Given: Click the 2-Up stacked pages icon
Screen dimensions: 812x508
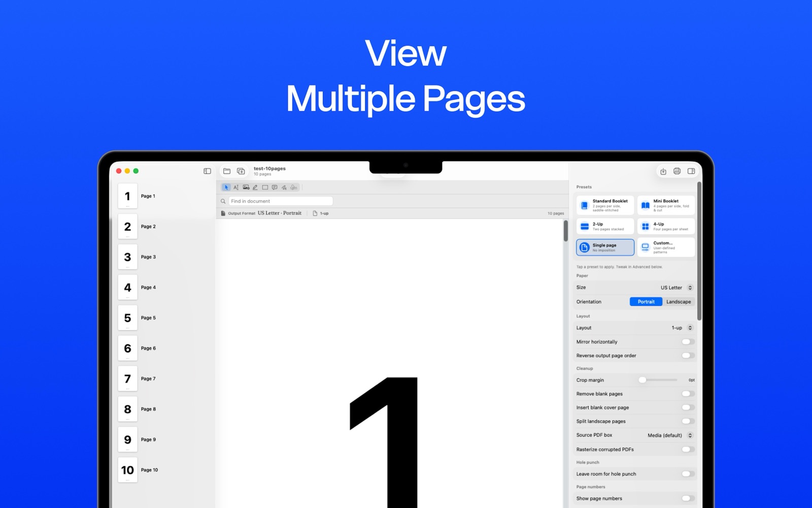Looking at the screenshot, I should pyautogui.click(x=585, y=226).
